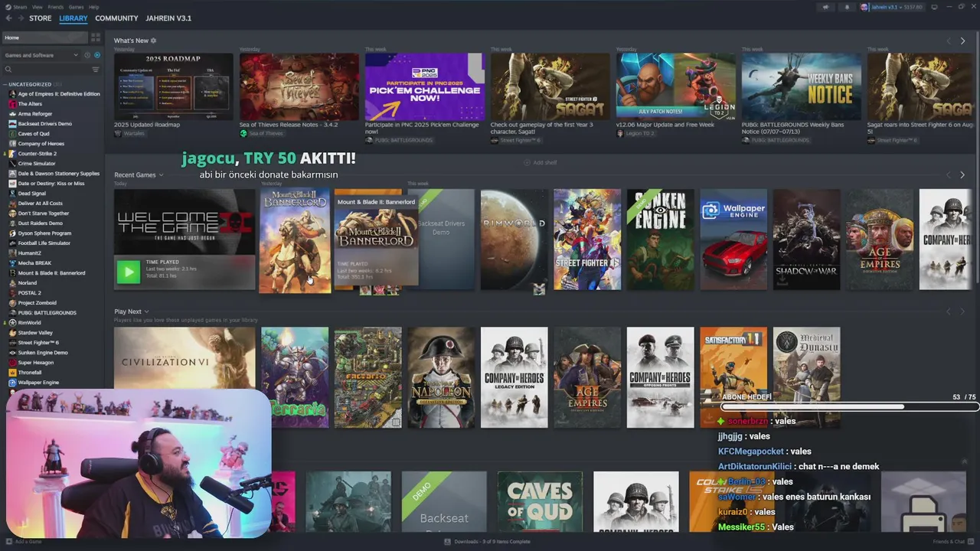Click the recent activity clock filter icon
The width and height of the screenshot is (980, 551).
pyautogui.click(x=87, y=55)
